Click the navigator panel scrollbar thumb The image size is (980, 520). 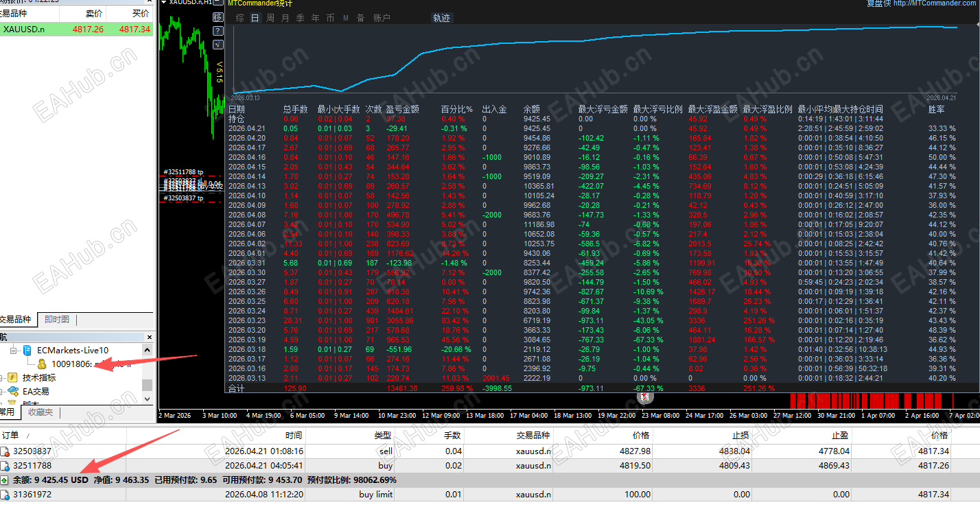coord(147,385)
